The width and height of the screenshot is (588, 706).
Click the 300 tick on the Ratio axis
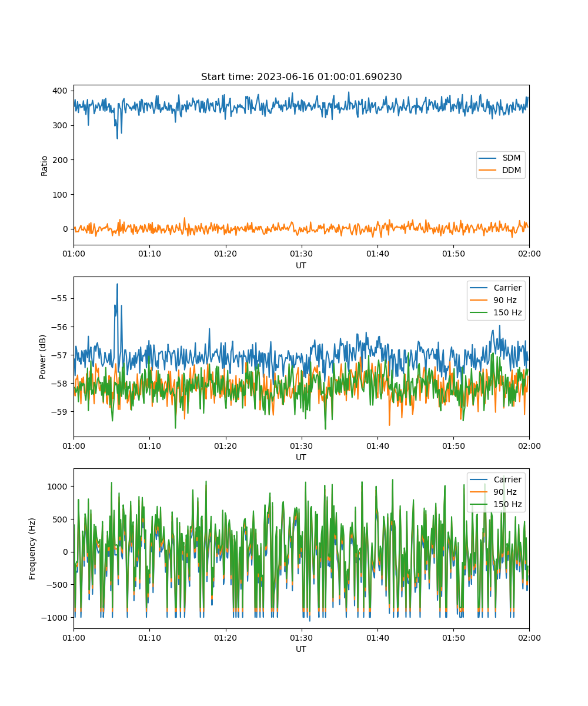tap(61, 125)
